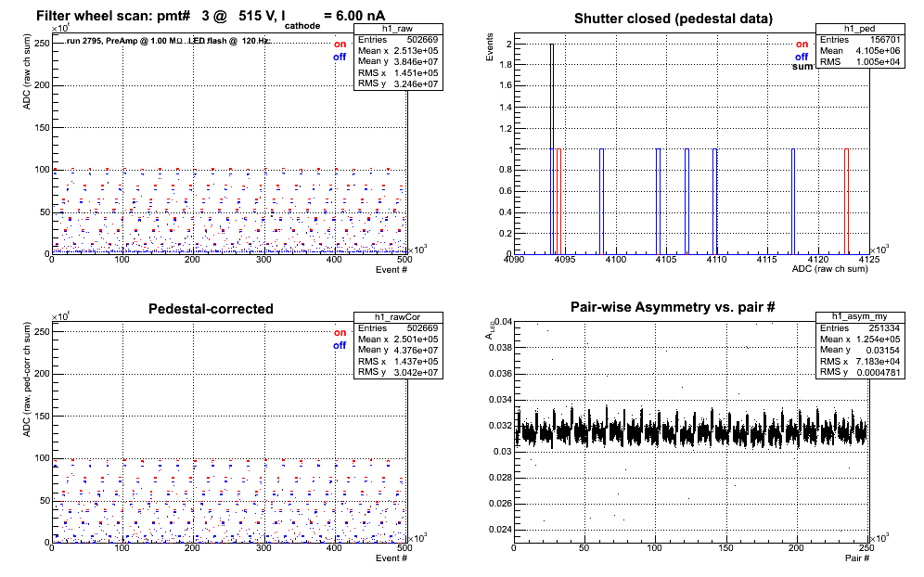The height and width of the screenshot is (577, 924).
Task: Click the Entries 502669 line in the h1_raw box
Action: click(398, 40)
